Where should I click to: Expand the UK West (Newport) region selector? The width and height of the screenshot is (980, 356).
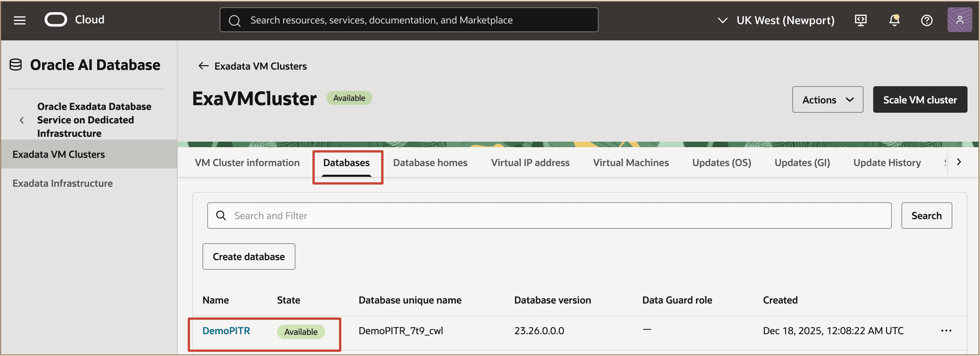click(776, 20)
